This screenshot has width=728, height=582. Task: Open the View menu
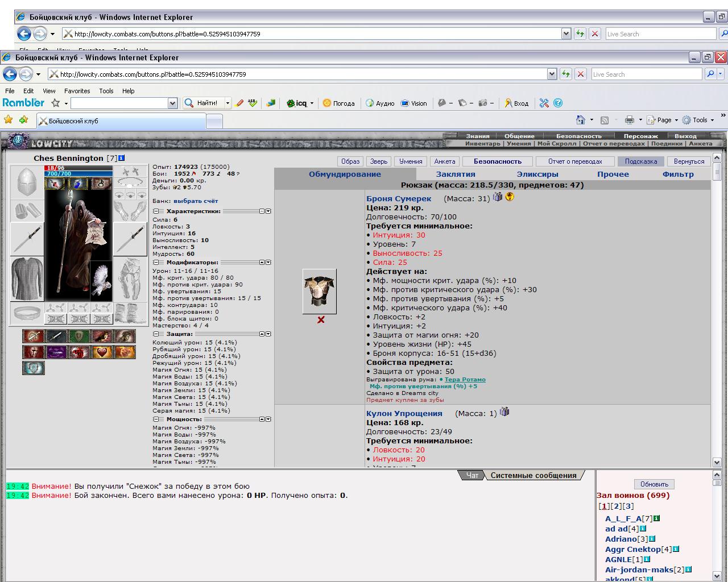49,91
